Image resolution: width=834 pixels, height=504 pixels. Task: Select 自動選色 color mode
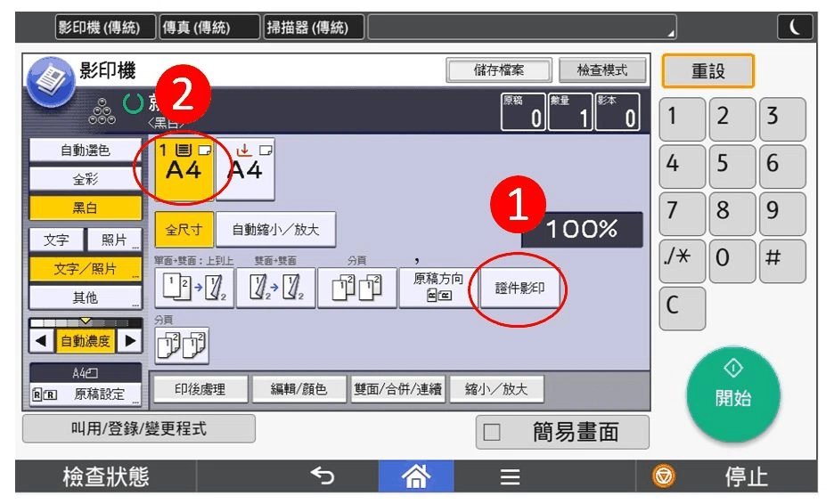point(86,150)
